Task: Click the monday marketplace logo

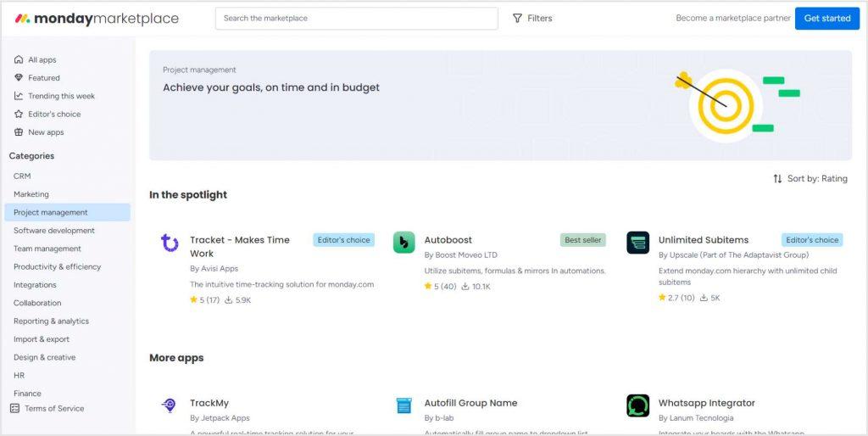Action: click(97, 18)
